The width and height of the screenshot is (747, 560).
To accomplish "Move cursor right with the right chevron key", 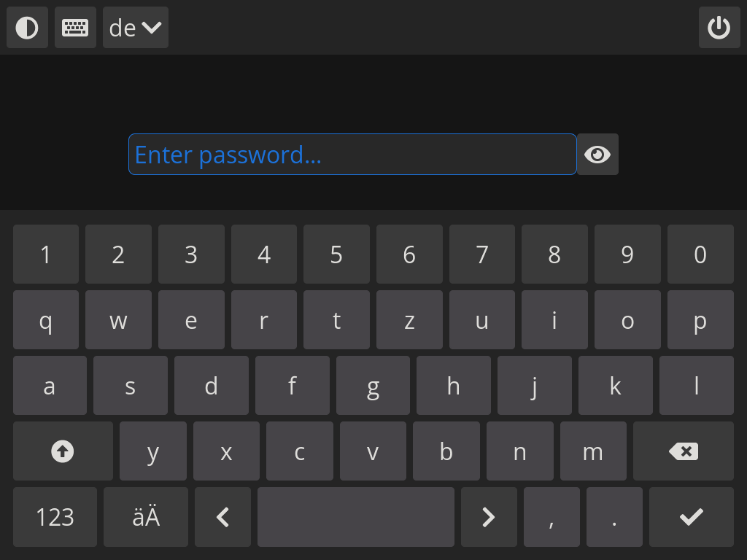I will 489,517.
